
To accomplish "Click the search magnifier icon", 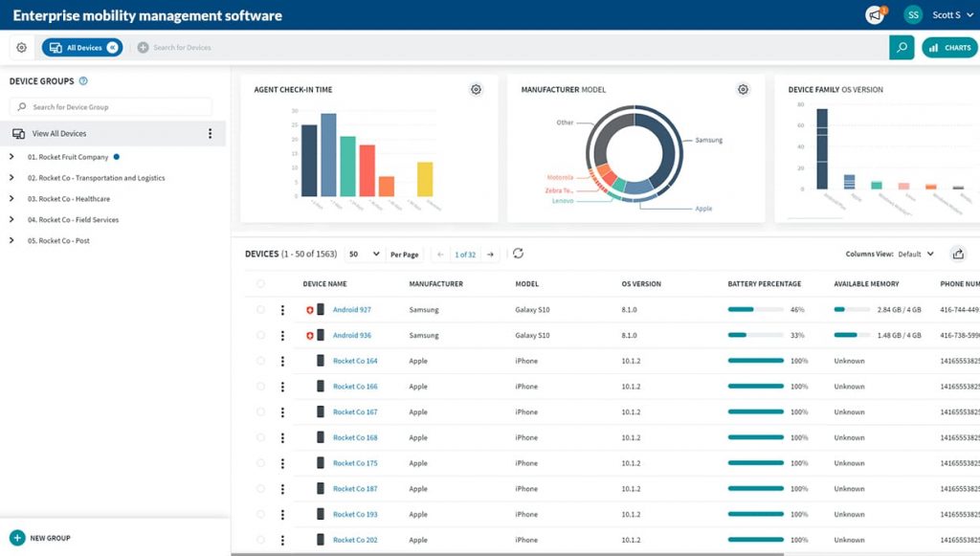I will [x=901, y=46].
